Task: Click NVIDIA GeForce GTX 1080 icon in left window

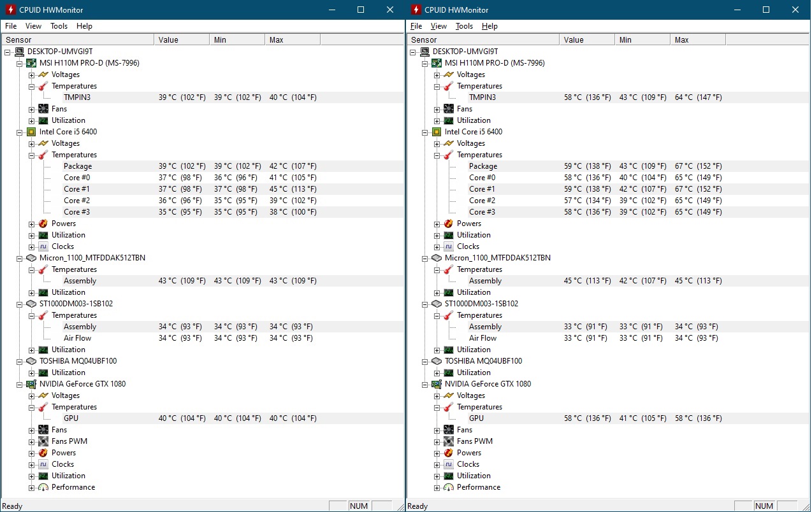Action: point(31,384)
